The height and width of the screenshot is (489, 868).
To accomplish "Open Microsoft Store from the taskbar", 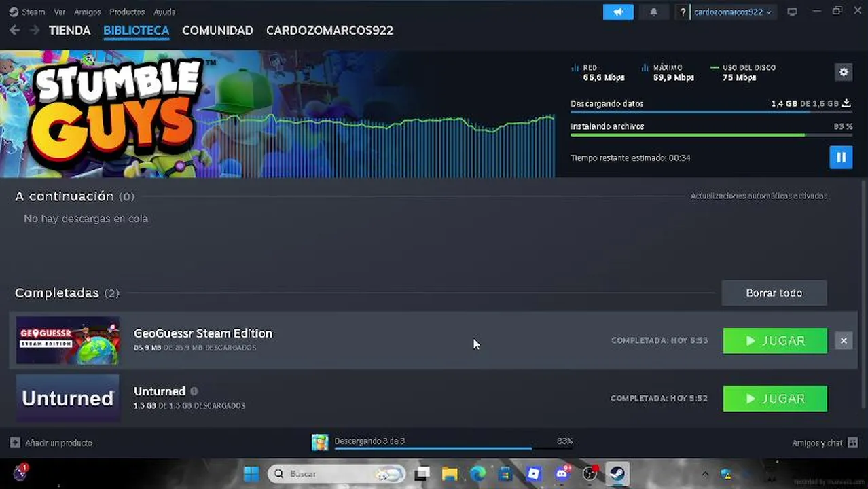I will 505,473.
